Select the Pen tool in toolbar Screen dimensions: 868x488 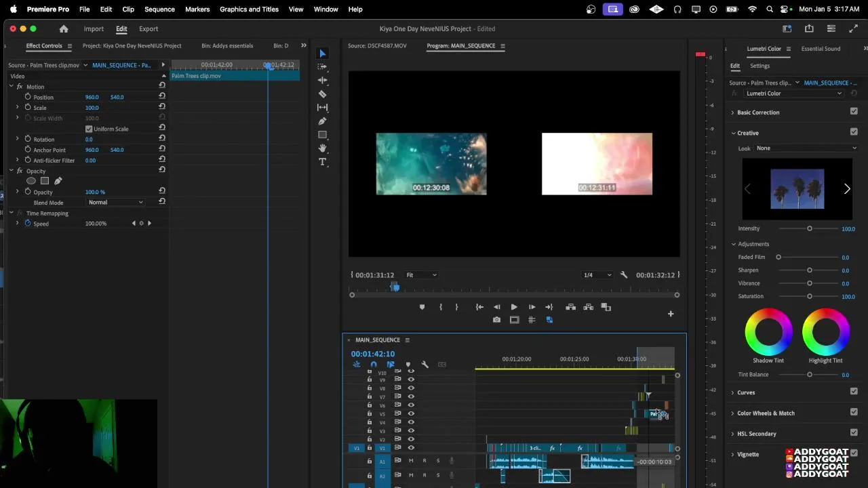click(x=323, y=121)
